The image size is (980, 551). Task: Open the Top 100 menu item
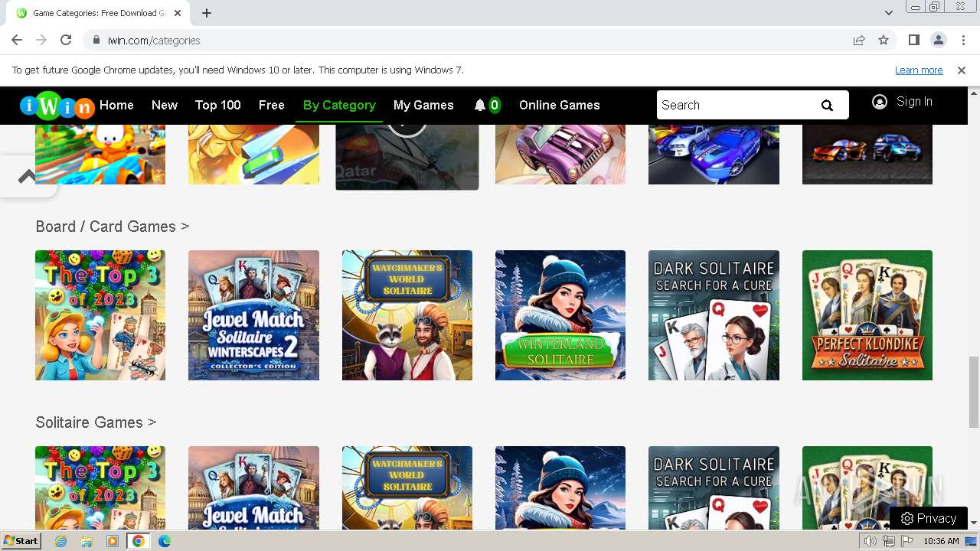[x=218, y=106]
